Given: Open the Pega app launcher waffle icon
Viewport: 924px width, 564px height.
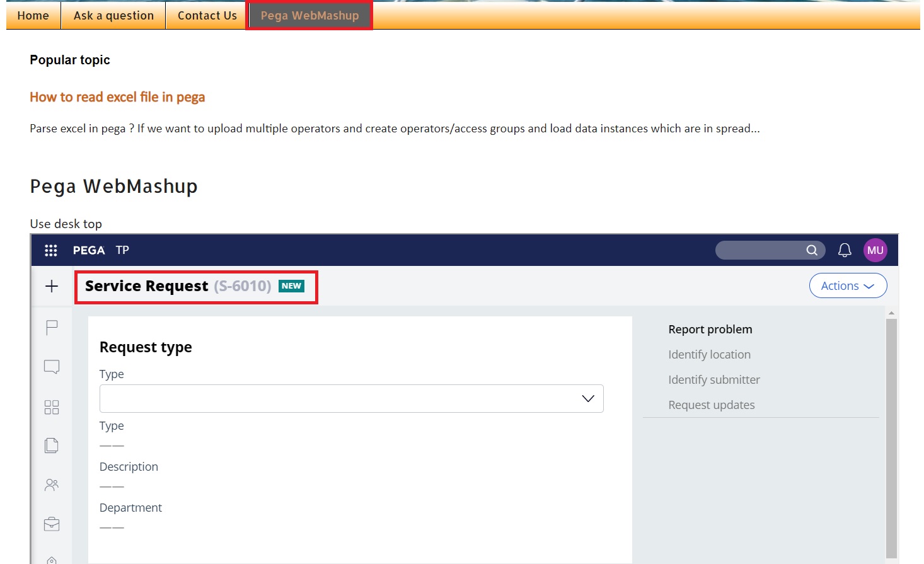Looking at the screenshot, I should (50, 250).
